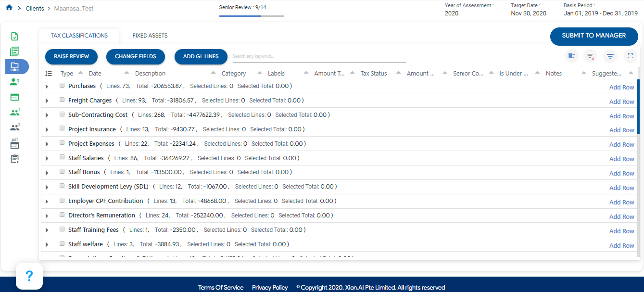Expand the Freight Charges group
The image size is (644, 292).
[47, 101]
